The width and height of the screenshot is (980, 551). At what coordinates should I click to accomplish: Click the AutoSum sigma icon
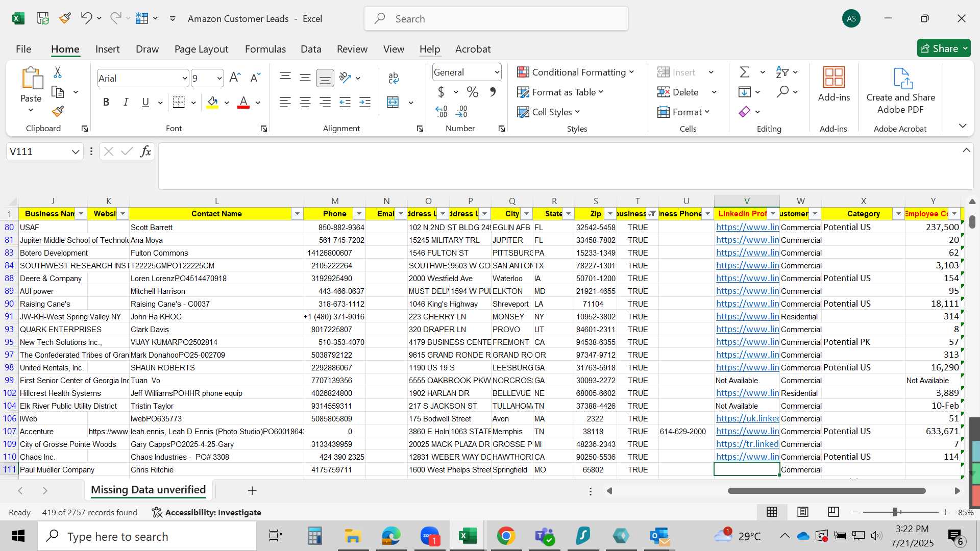745,72
